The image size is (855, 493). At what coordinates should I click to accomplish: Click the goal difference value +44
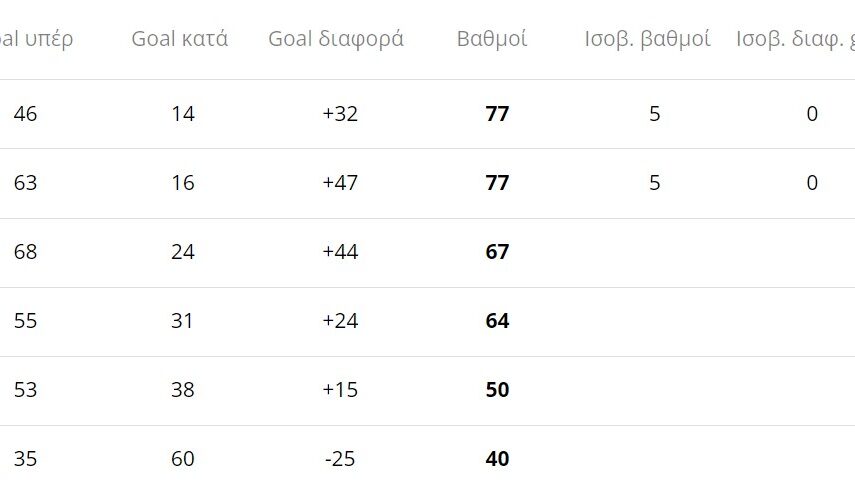point(340,252)
